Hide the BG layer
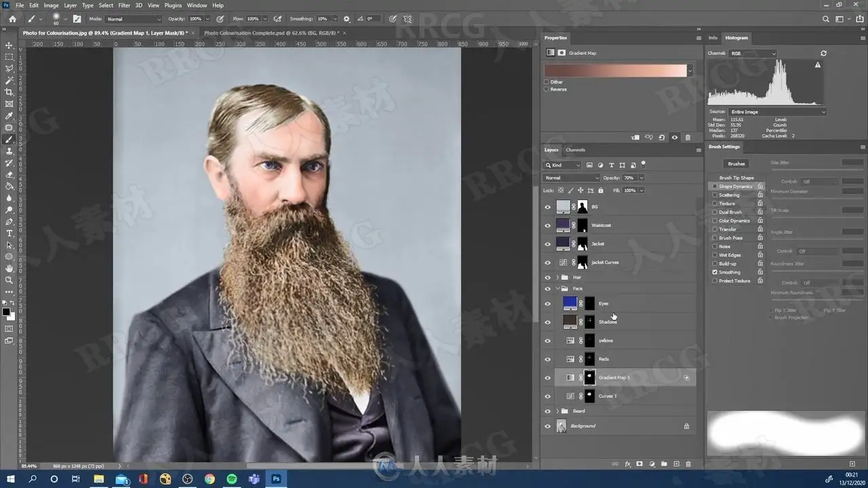Image resolution: width=868 pixels, height=488 pixels. pyautogui.click(x=548, y=207)
